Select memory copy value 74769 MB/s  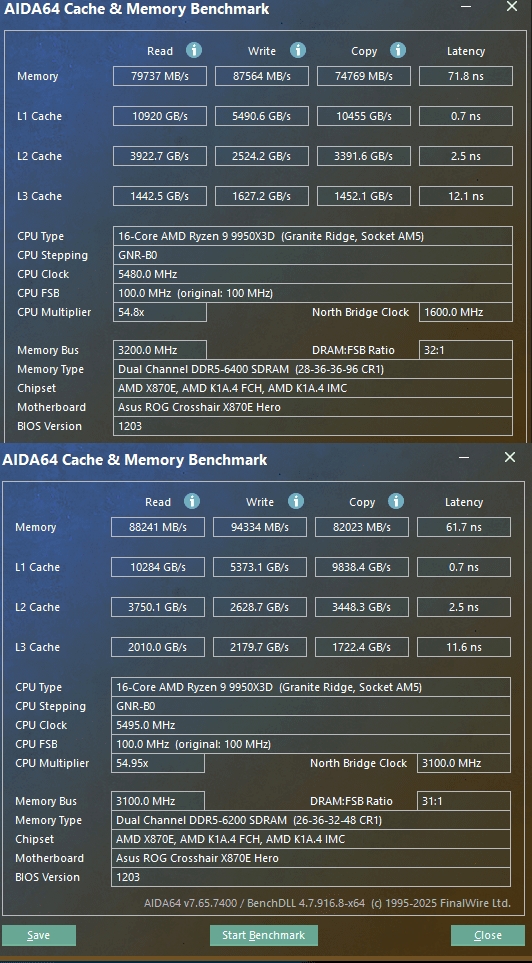pyautogui.click(x=364, y=76)
